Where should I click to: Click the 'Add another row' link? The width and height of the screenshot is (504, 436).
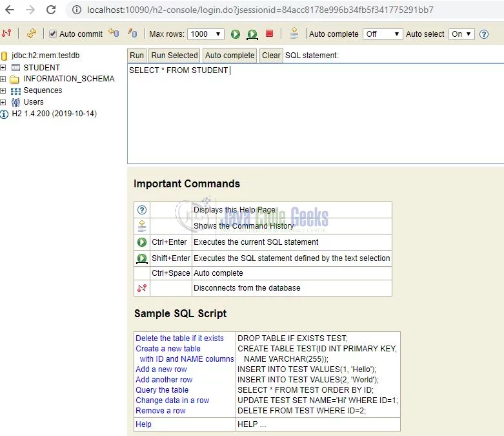pos(164,379)
